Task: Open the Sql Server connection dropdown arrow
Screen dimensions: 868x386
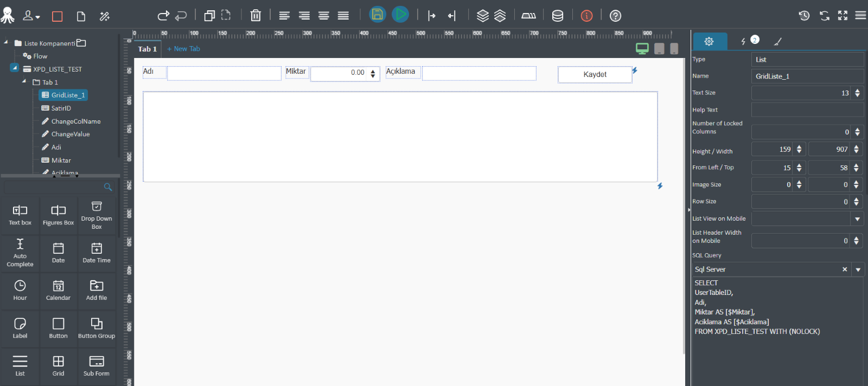Action: 858,269
